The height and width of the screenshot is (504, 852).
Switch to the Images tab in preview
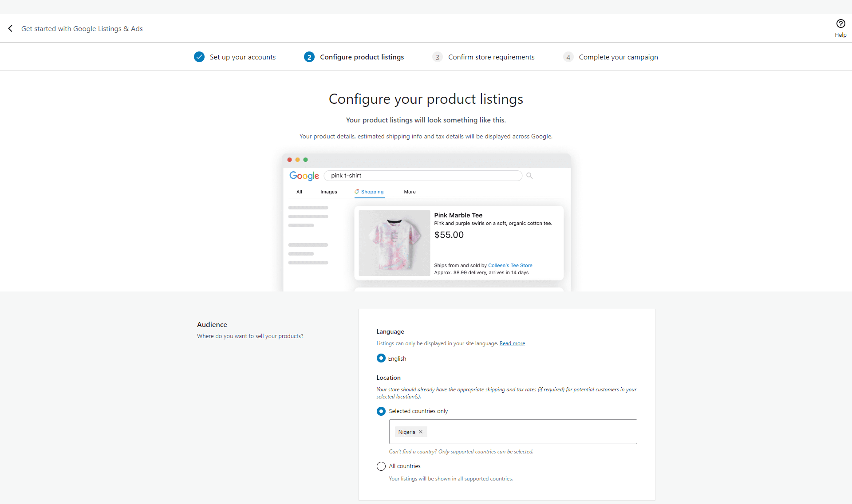coord(328,192)
